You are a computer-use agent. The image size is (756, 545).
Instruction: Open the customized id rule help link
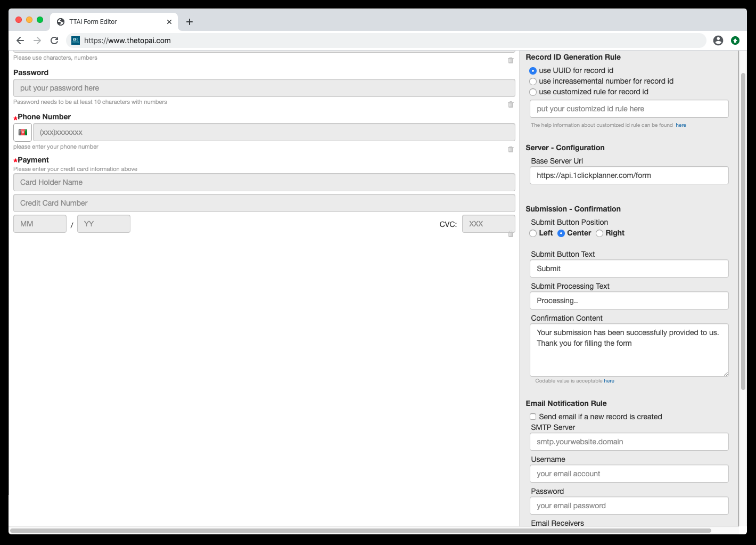tap(681, 125)
